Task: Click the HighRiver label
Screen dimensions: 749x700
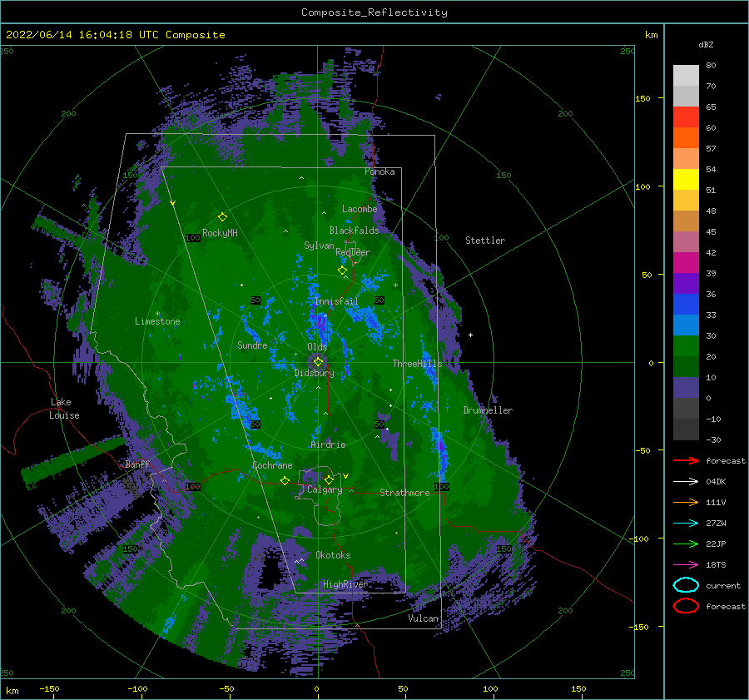Action: coord(345,584)
